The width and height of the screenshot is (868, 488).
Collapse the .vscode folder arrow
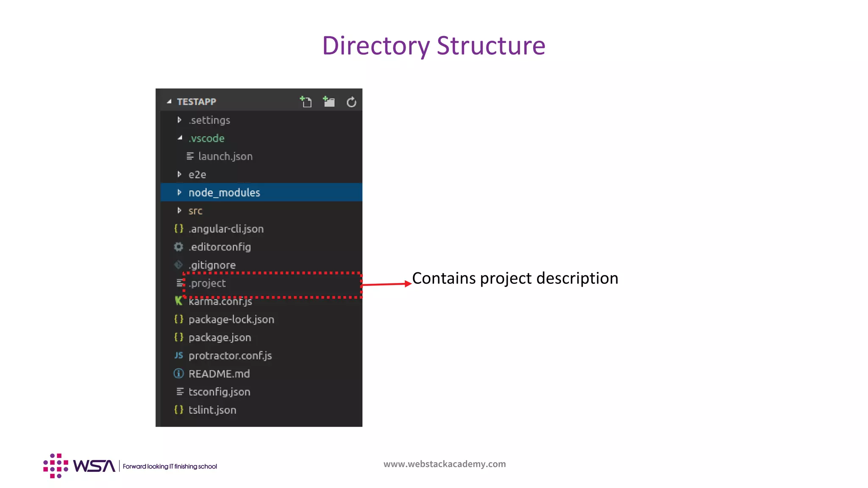click(180, 138)
